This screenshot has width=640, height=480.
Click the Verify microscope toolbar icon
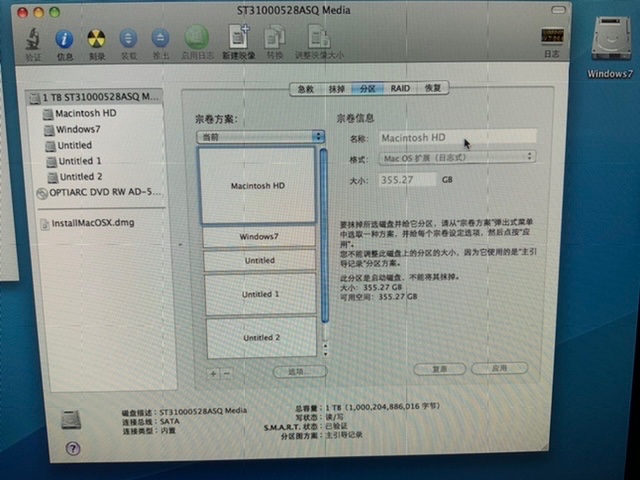(x=33, y=39)
